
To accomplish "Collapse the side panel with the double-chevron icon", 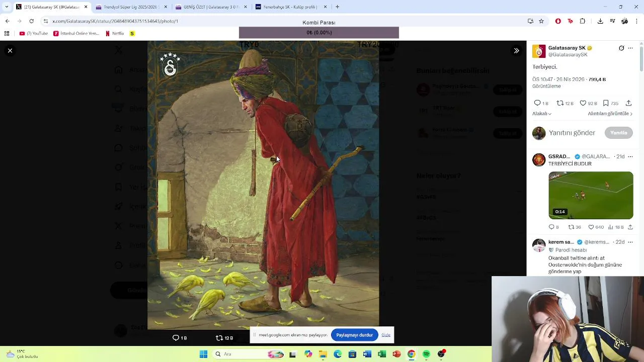I will [x=516, y=51].
